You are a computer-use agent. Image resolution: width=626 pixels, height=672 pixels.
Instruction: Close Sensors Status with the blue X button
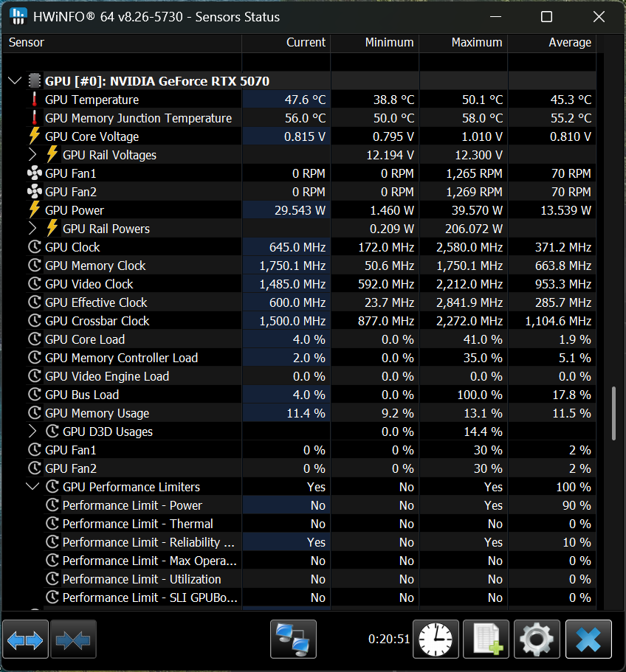588,639
